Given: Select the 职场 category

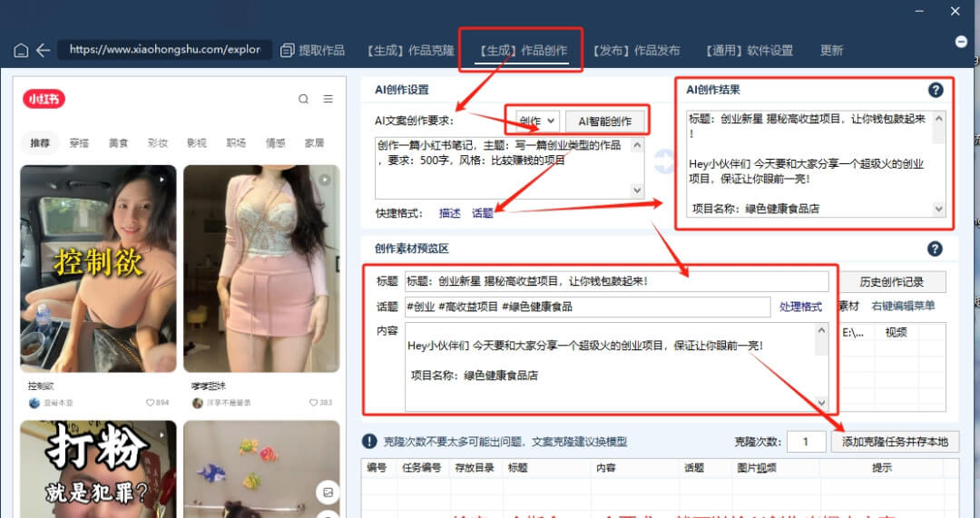Looking at the screenshot, I should (x=236, y=143).
